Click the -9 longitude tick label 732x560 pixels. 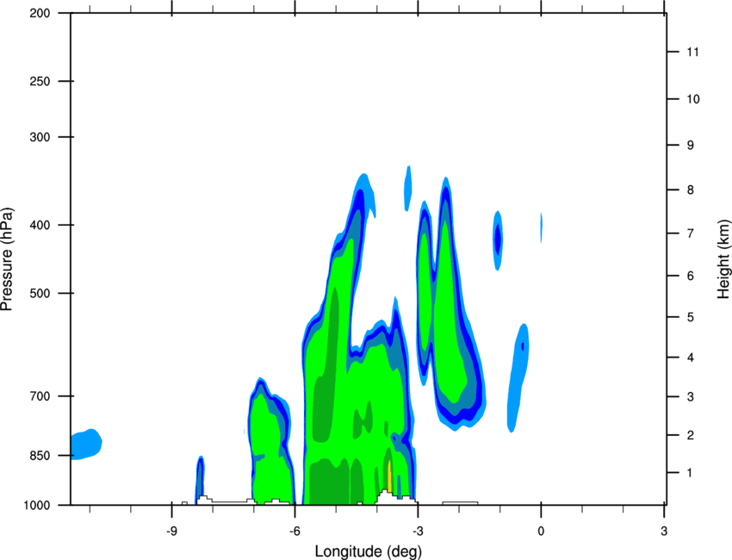(171, 531)
